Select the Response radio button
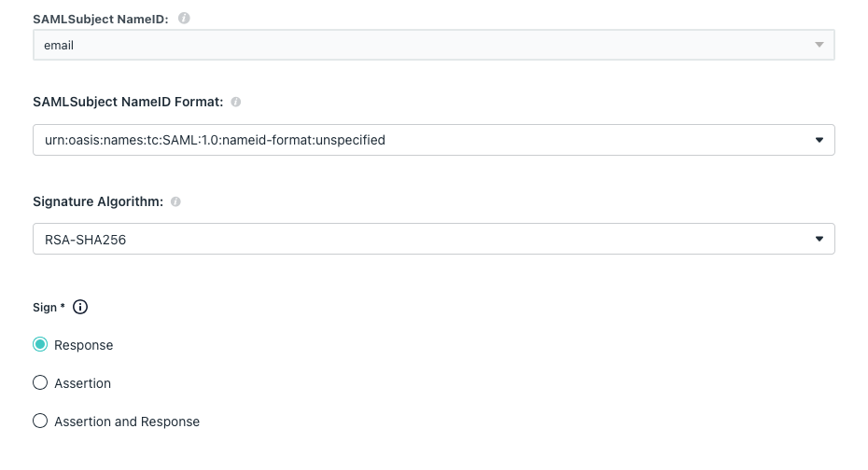The width and height of the screenshot is (868, 470). 40,345
